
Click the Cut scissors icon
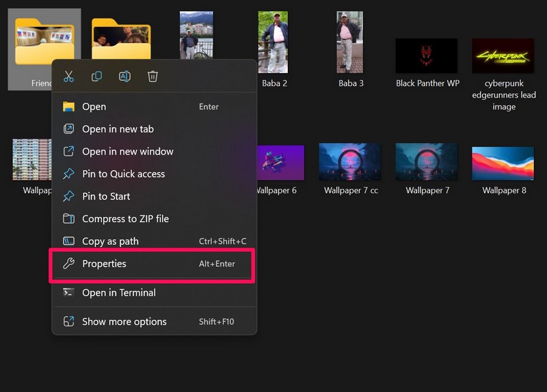pyautogui.click(x=68, y=77)
